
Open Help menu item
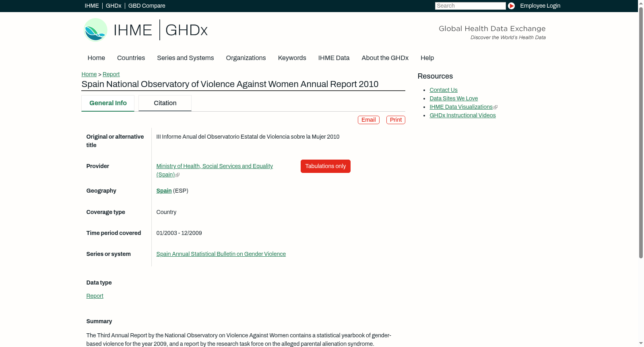[427, 58]
